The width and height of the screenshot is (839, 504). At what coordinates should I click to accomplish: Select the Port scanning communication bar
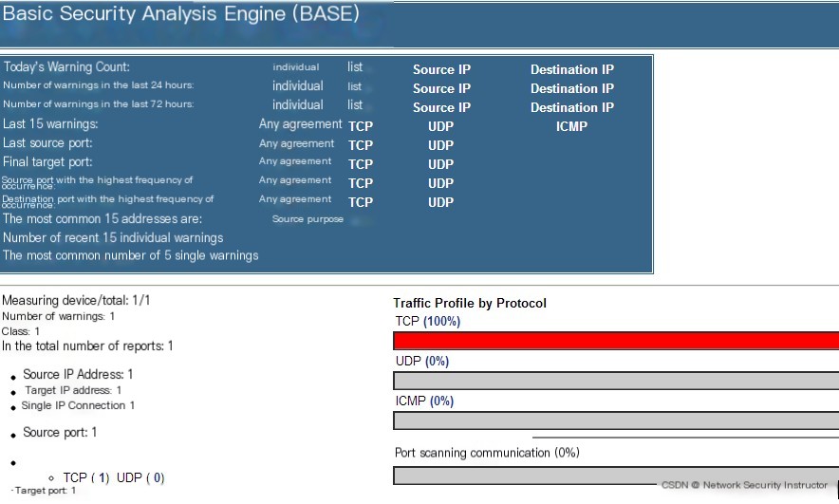point(616,476)
